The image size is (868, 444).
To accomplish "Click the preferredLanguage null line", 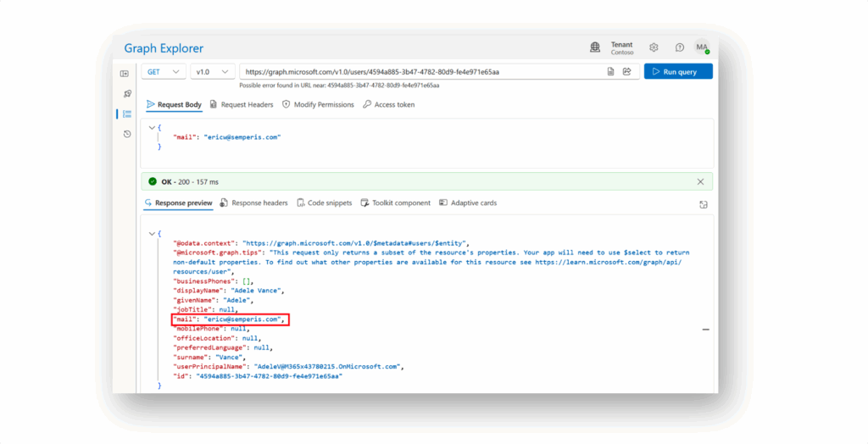I will [223, 347].
